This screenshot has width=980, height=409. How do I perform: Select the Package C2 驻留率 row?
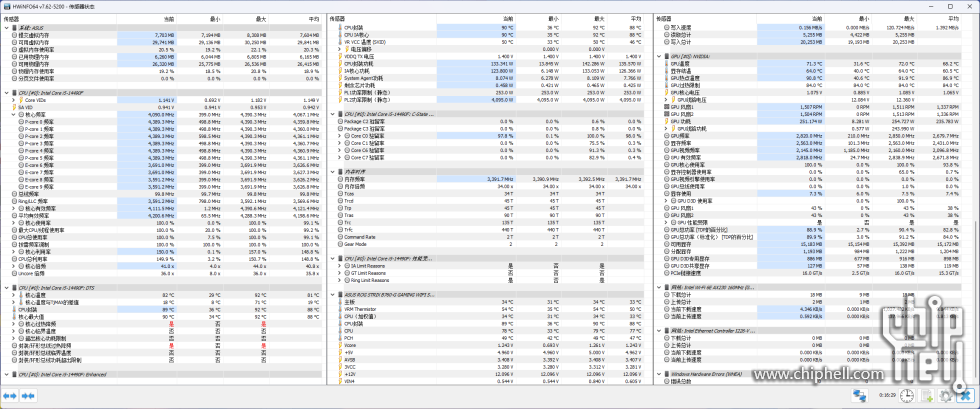pyautogui.click(x=489, y=121)
